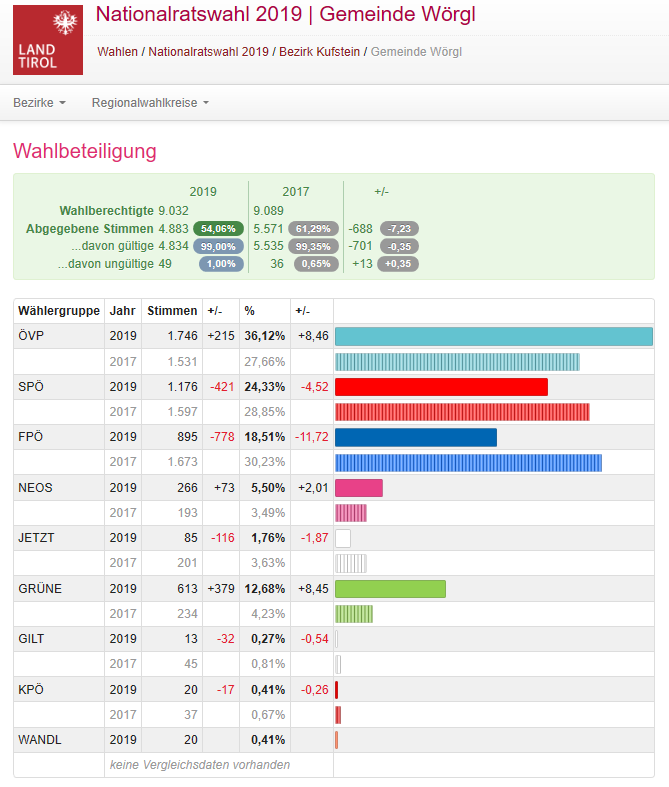This screenshot has height=787, width=669.
Task: Click the NEOS 2019 pink bar
Action: pyautogui.click(x=358, y=488)
